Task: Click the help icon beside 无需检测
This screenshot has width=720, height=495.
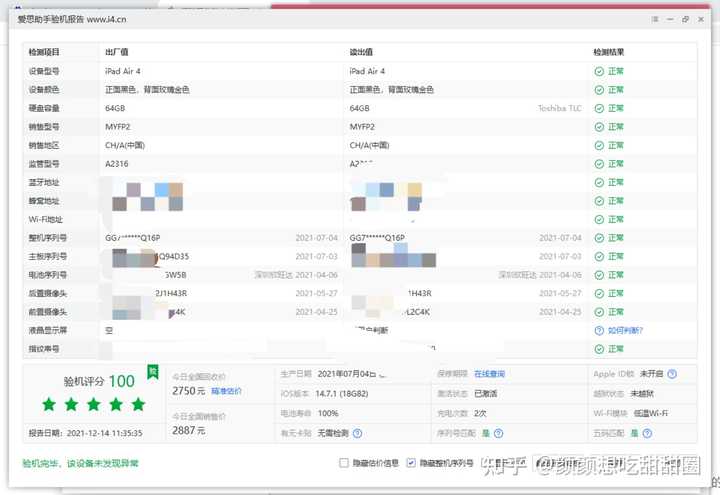Action: tap(357, 433)
